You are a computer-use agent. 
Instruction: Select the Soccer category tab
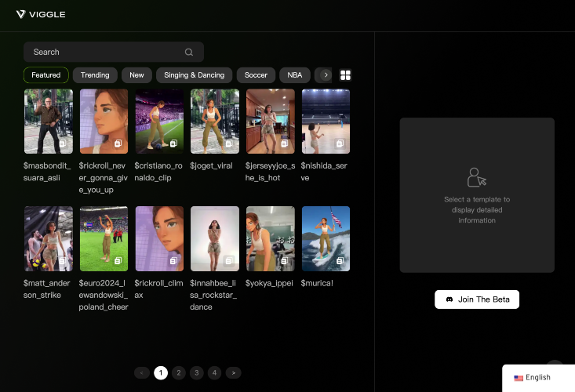tap(256, 75)
